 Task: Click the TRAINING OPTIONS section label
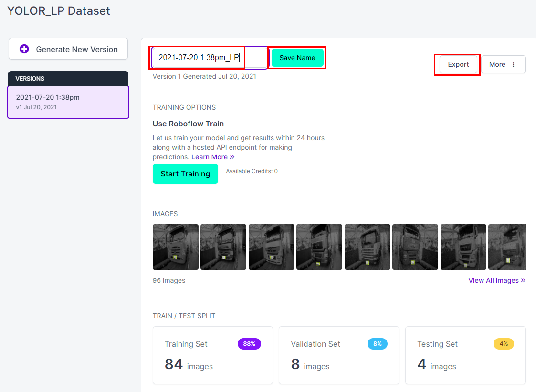click(x=184, y=107)
